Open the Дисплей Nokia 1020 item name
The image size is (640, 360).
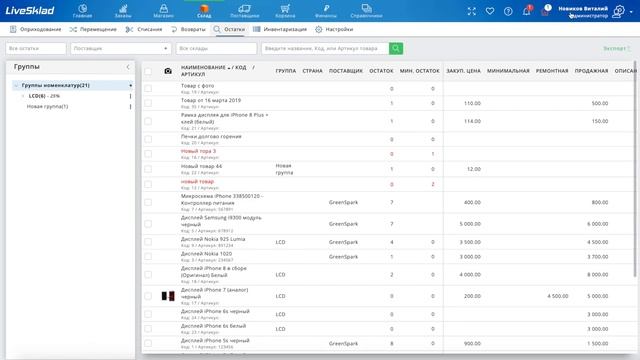point(206,254)
